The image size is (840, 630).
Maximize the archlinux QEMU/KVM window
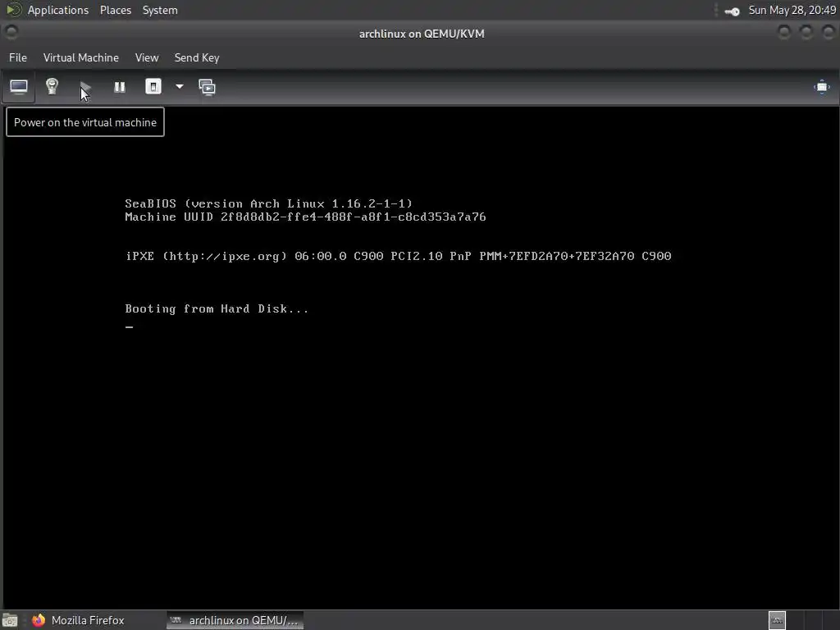point(806,33)
